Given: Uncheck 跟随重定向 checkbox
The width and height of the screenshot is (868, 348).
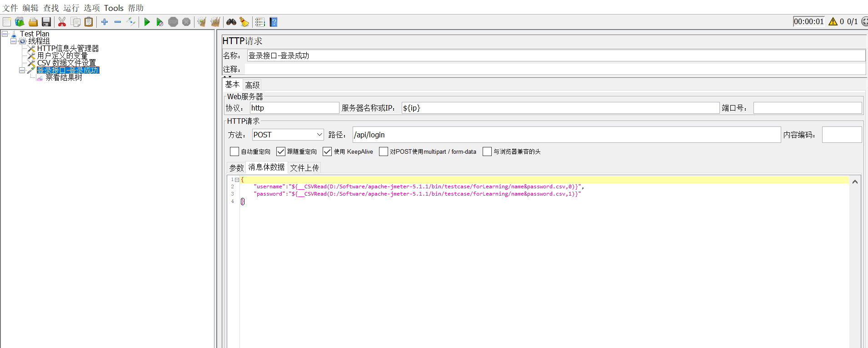Looking at the screenshot, I should (x=281, y=151).
